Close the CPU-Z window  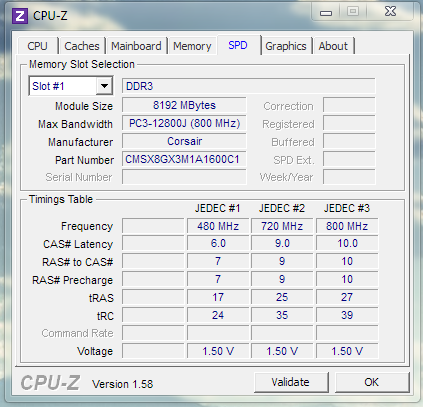[390, 12]
